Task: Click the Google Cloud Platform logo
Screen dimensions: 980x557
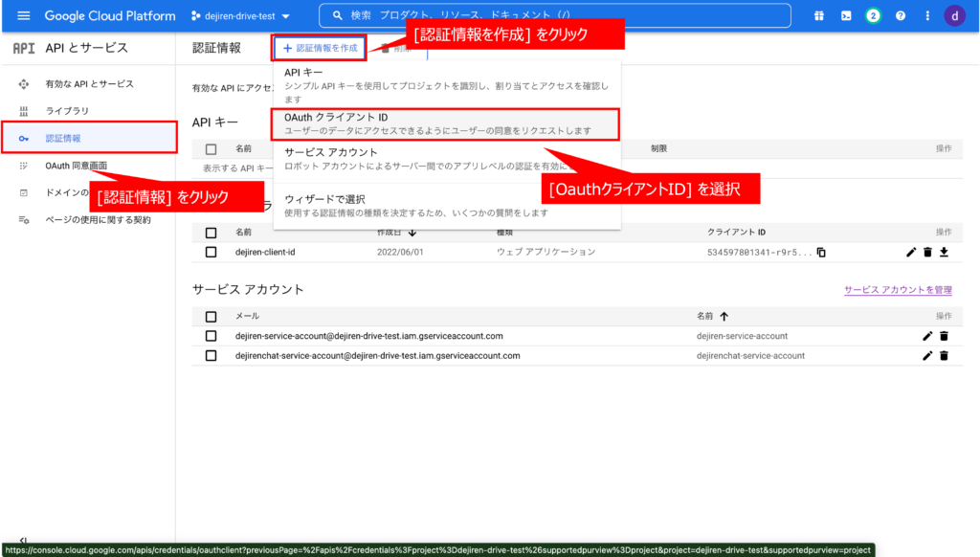Action: (x=110, y=15)
